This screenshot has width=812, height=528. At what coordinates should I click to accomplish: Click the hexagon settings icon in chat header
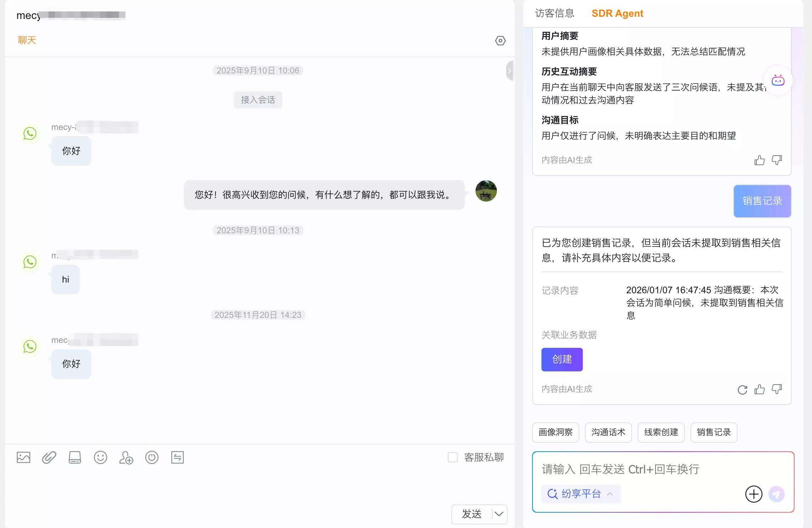[x=500, y=41]
